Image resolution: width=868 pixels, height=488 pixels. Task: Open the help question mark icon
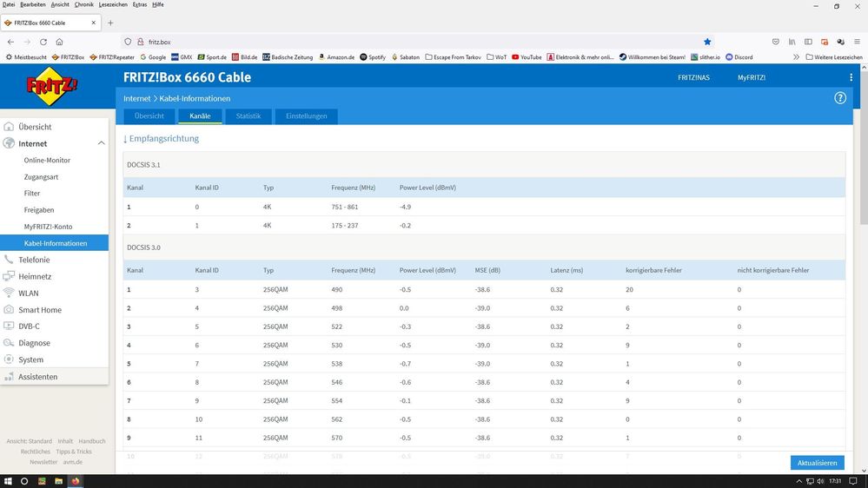click(x=840, y=98)
